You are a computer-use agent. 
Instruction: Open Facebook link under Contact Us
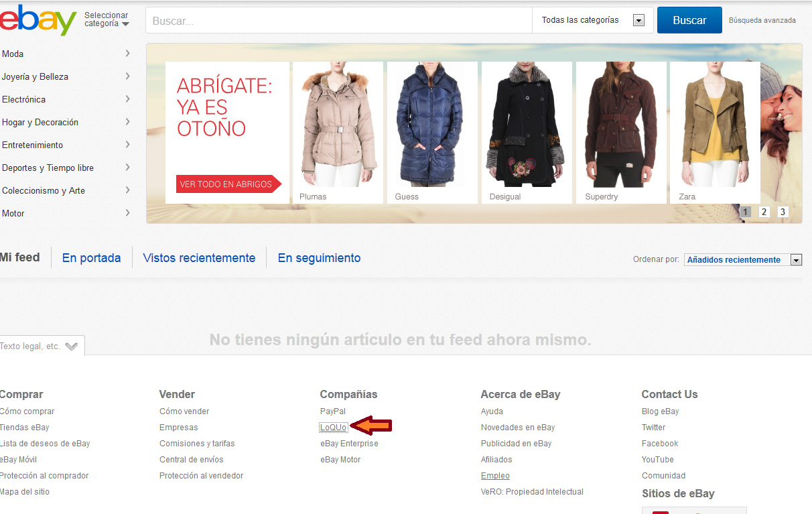point(660,444)
